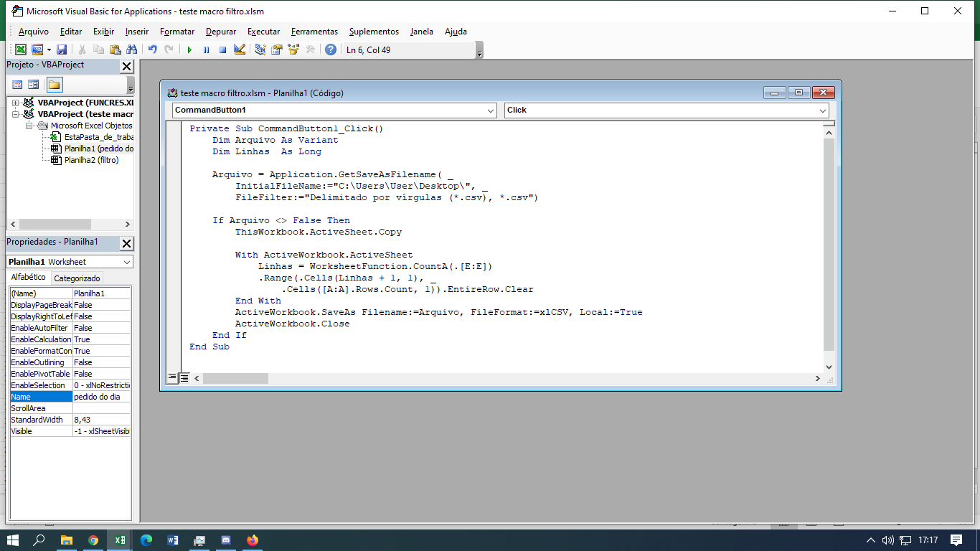Viewport: 980px width, 551px height.
Task: Open the Inserir menu
Action: click(x=136, y=32)
